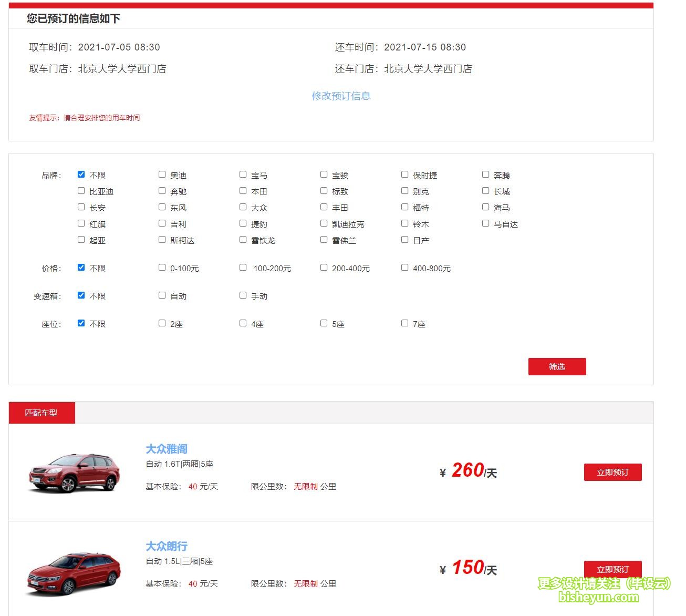Select the 丰田 brand checkbox

click(324, 207)
